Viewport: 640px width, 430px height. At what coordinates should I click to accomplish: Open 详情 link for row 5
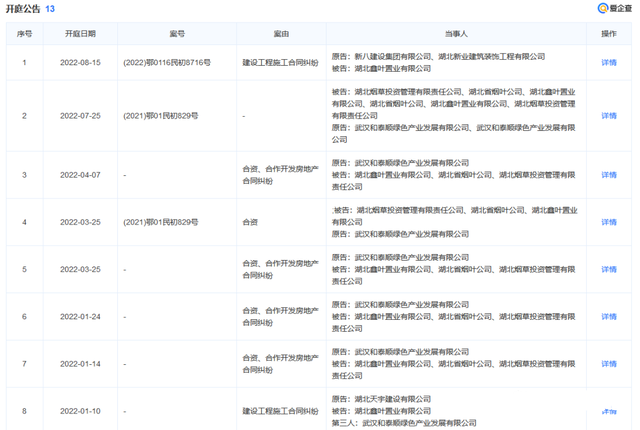tap(609, 270)
